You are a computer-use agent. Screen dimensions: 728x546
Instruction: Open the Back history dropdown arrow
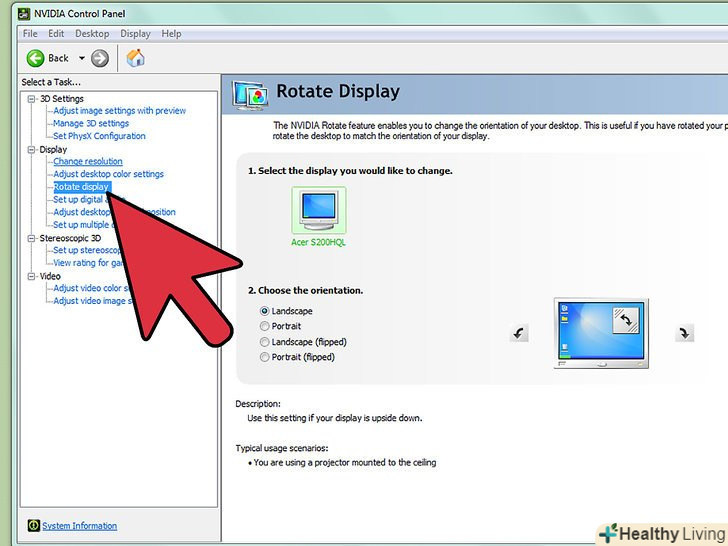[x=82, y=58]
